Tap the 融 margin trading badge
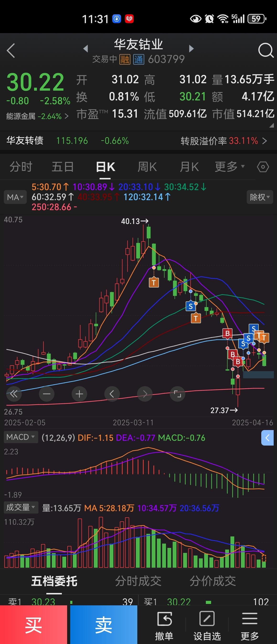This screenshot has height=644, width=277. (x=125, y=59)
